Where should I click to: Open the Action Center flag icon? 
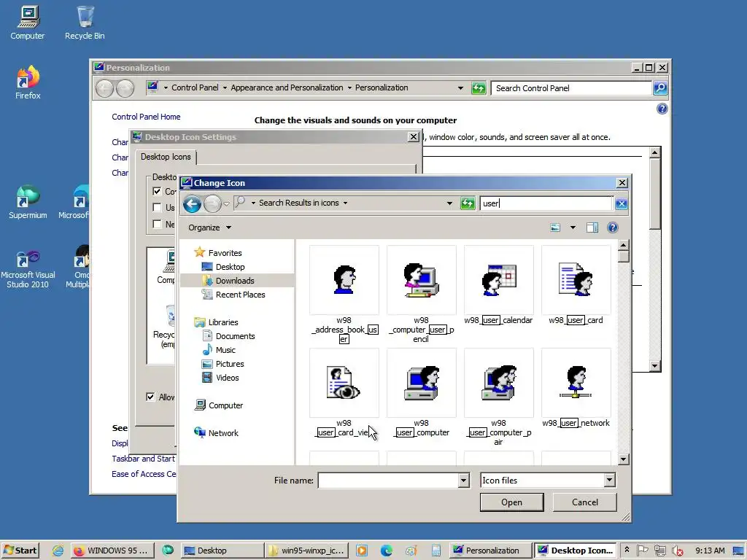643,551
